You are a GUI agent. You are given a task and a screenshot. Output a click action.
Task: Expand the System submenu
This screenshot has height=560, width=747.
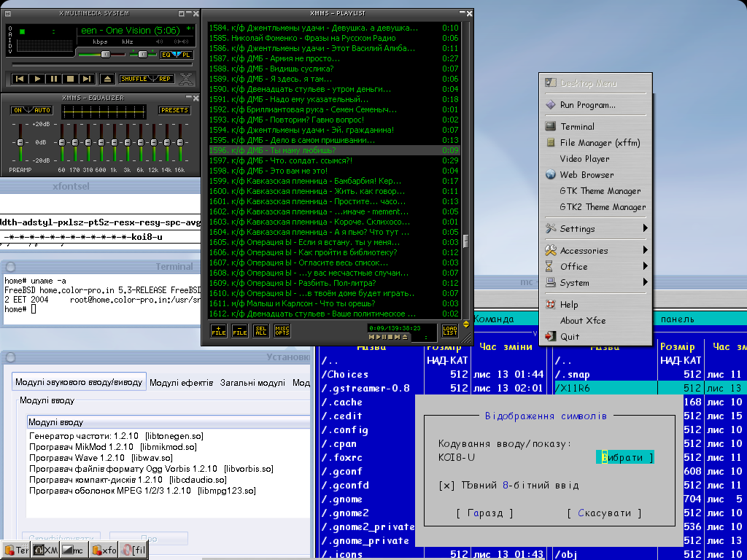595,283
